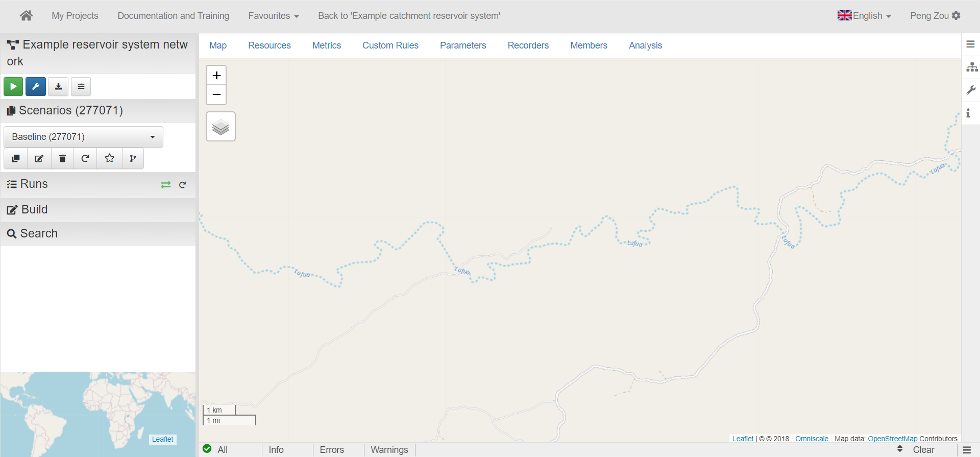Open the Recorders tab

(528, 45)
